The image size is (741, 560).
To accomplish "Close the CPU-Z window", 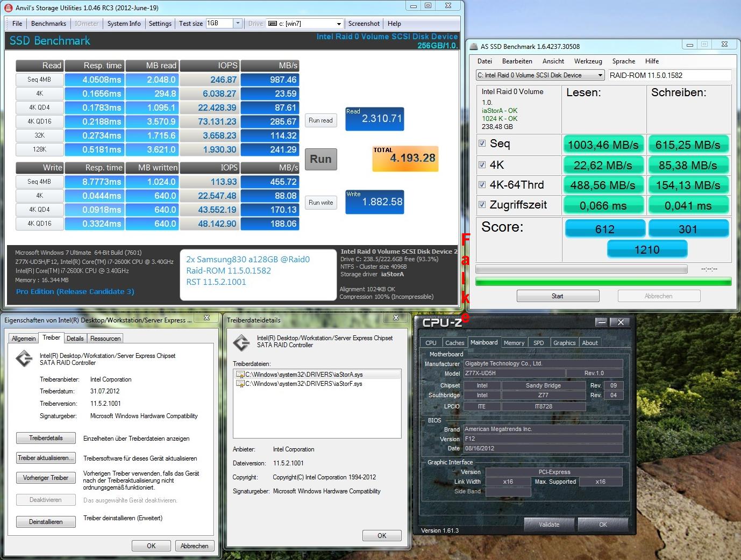I will coord(621,322).
